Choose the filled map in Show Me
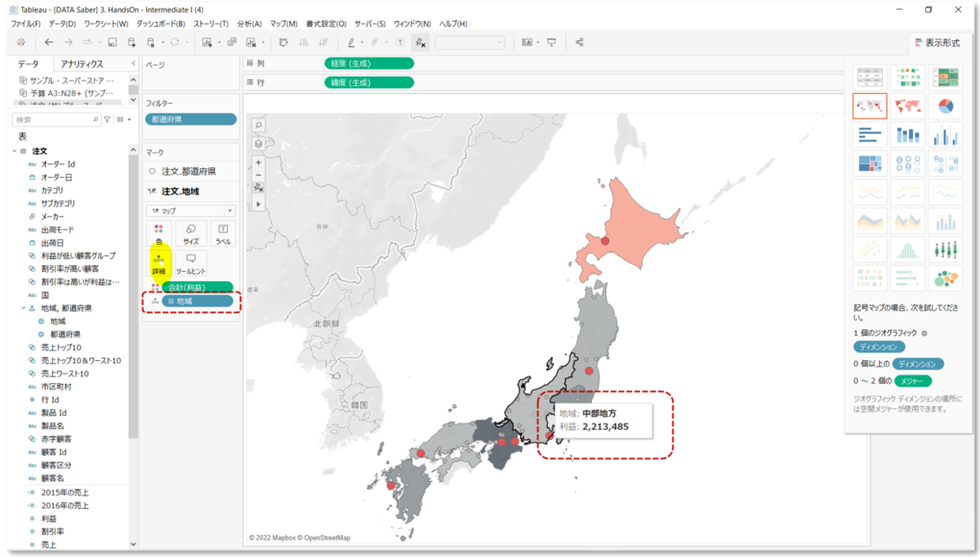The width and height of the screenshot is (980, 557). click(907, 106)
